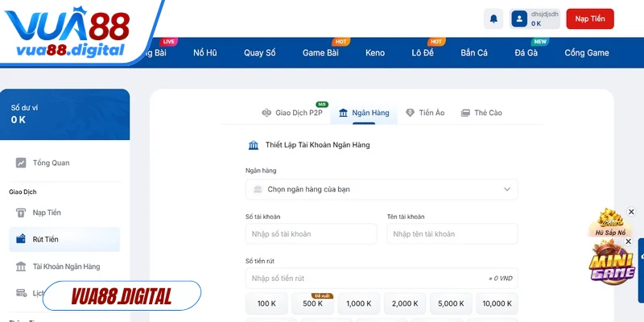Open the Bắn Cá menu
The image size is (644, 322).
click(x=474, y=52)
